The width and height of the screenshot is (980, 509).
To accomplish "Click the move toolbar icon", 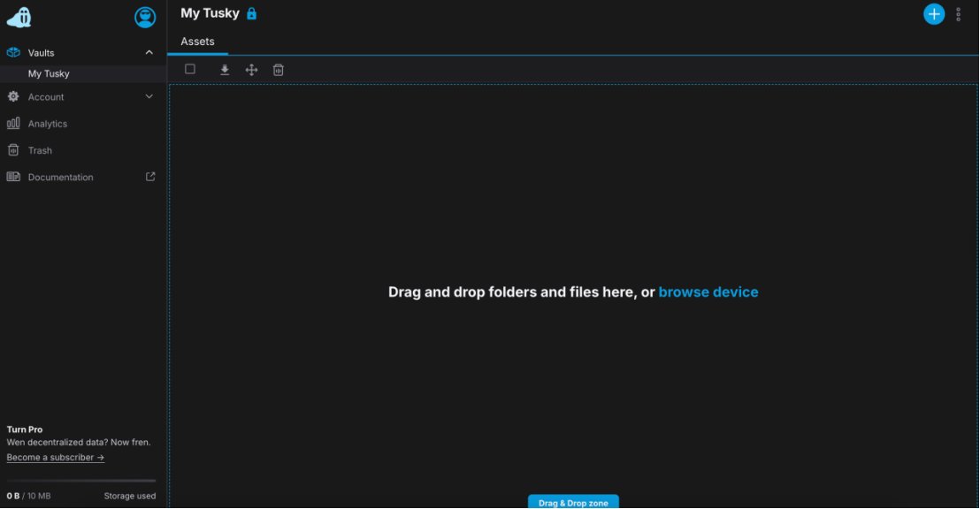I will pos(251,70).
